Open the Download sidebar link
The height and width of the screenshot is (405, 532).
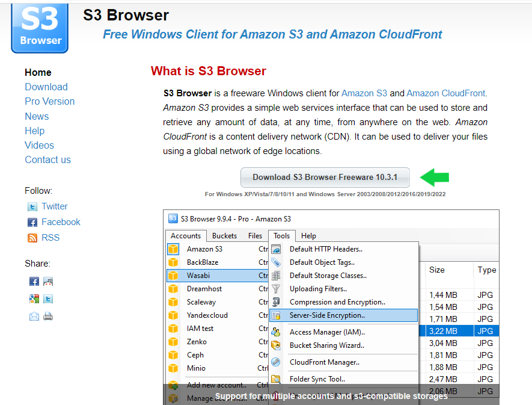46,87
